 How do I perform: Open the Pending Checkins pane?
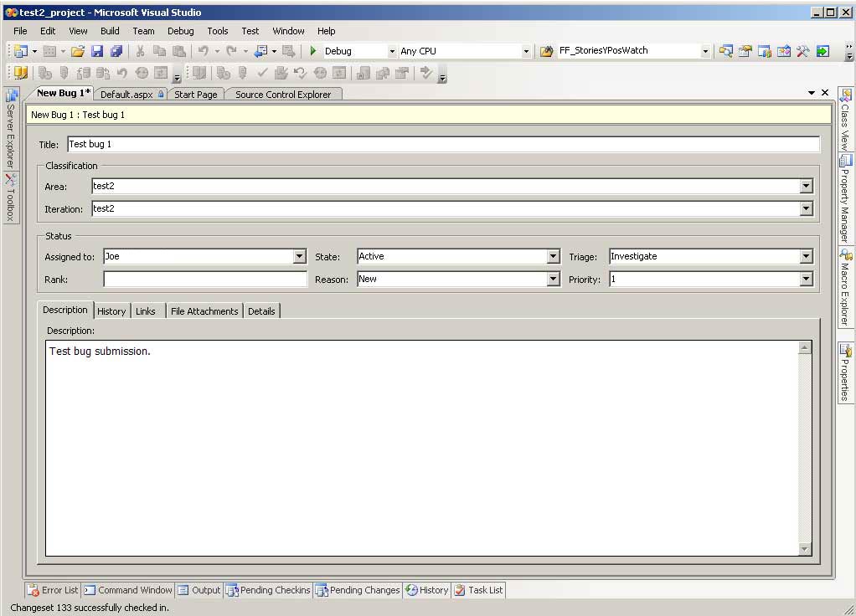[268, 590]
